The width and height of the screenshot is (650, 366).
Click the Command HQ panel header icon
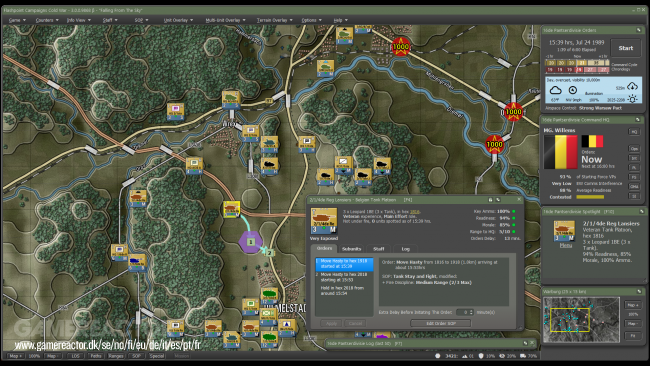638,119
